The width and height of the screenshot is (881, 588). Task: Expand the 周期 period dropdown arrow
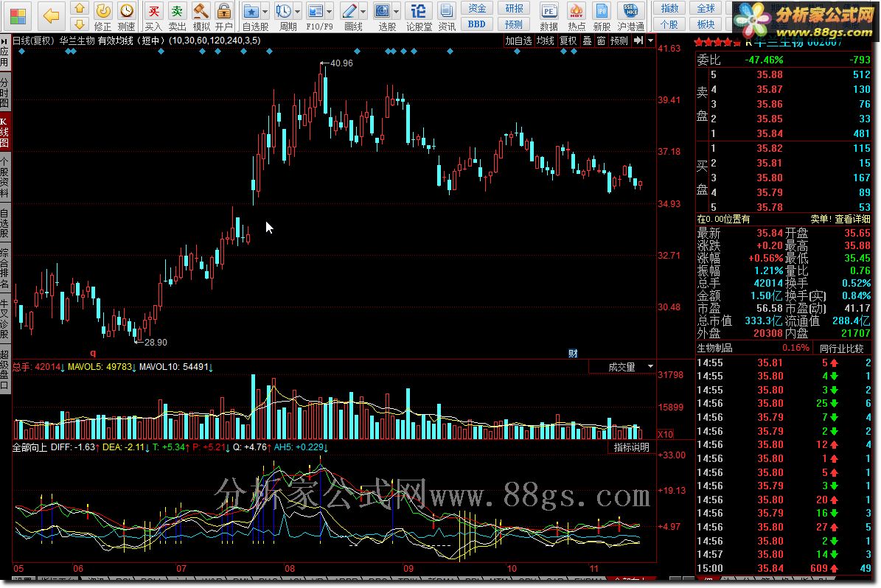point(298,11)
